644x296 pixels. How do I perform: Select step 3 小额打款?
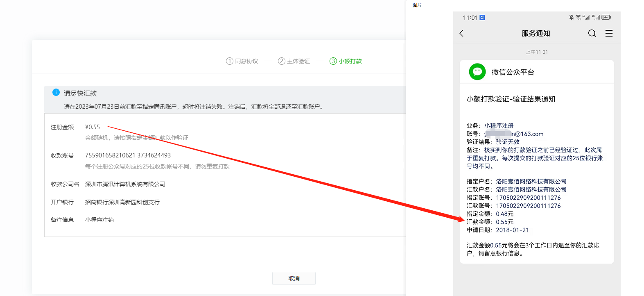pyautogui.click(x=346, y=61)
